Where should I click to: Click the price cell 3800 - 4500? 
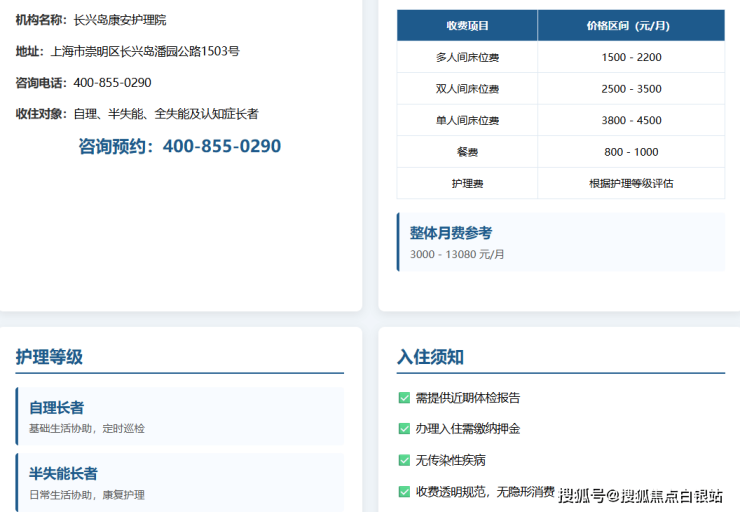[631, 120]
